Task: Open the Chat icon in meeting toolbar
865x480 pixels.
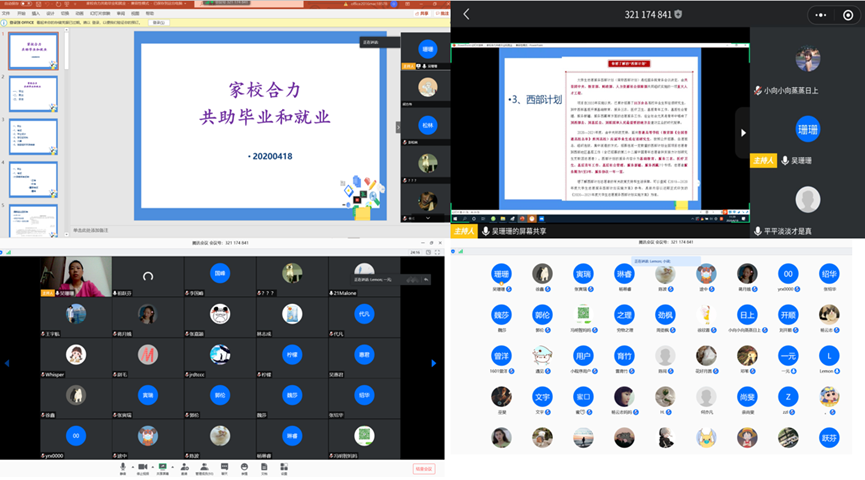Action: click(x=225, y=469)
